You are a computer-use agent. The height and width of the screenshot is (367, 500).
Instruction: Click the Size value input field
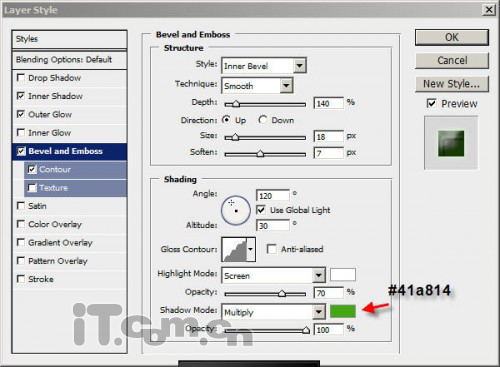(328, 137)
